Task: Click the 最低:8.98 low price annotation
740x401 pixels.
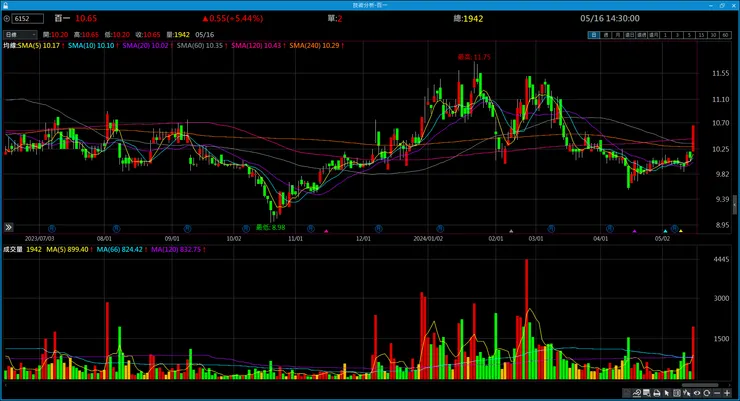Action: pos(270,227)
